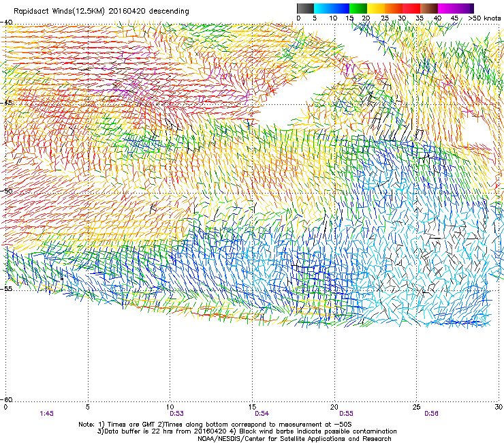The image size is (504, 443).
Task: Click the purple time label '1:45'
Action: 46,414
